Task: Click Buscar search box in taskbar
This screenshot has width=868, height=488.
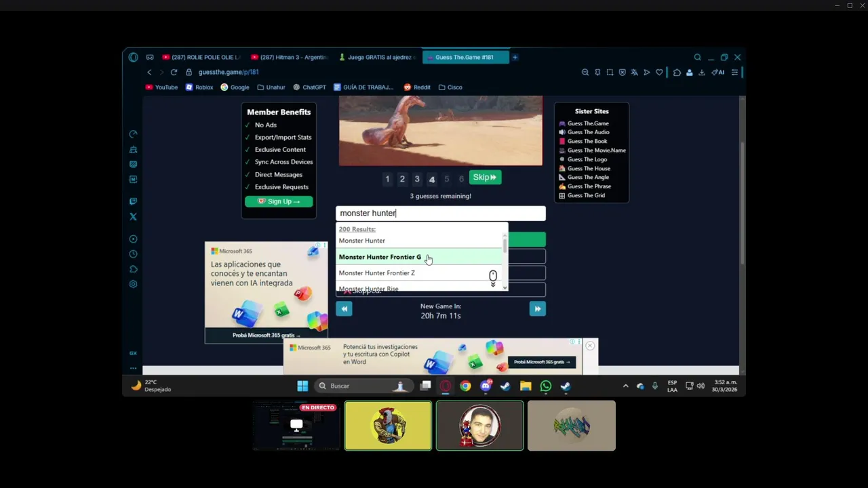Action: 363,386
